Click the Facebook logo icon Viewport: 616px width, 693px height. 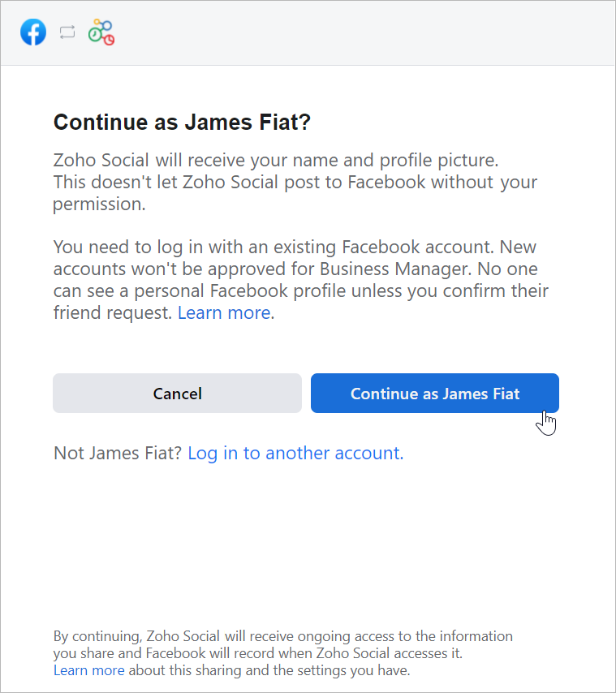tap(33, 32)
